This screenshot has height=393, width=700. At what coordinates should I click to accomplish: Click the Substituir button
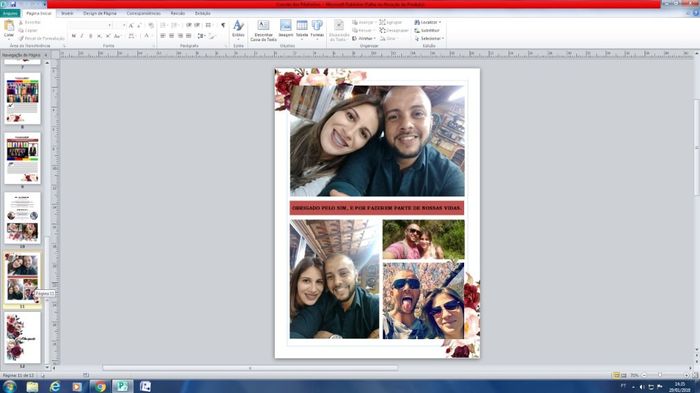click(427, 30)
